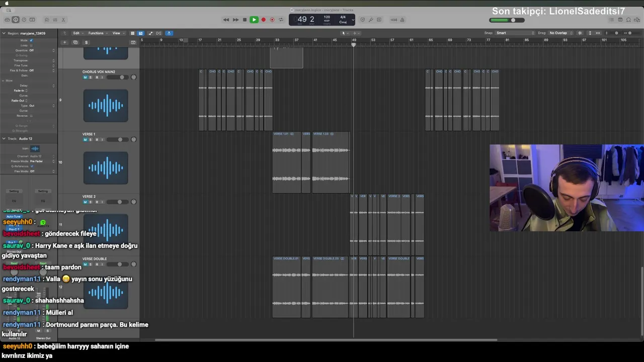Toggle the Flex show/hide button
Image resolution: width=644 pixels, height=362 pixels.
click(x=159, y=33)
